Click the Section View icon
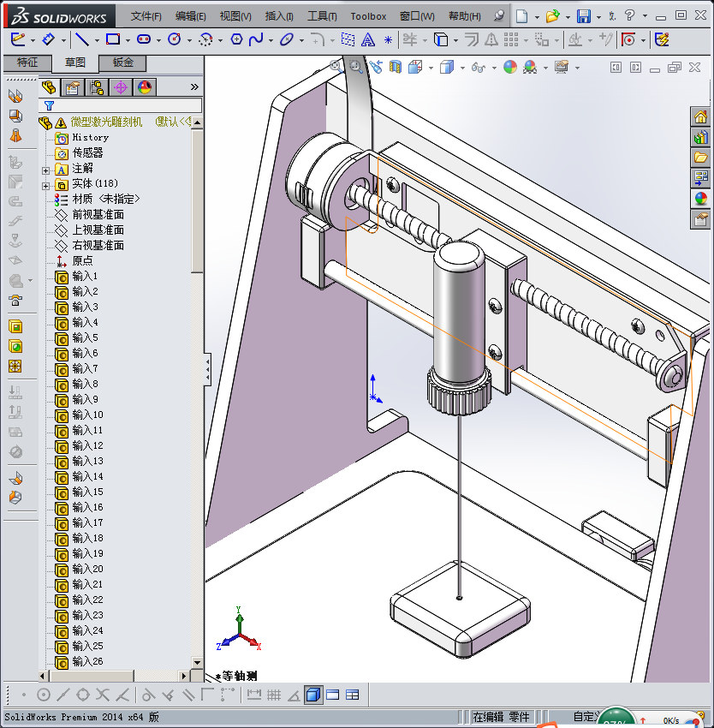The width and height of the screenshot is (714, 728). click(x=395, y=68)
